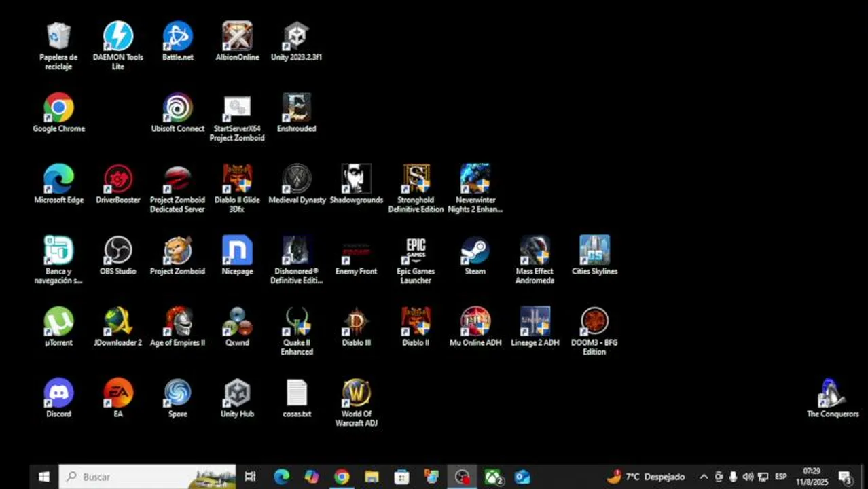Expand the hidden system tray icons
The width and height of the screenshot is (868, 489).
704,477
